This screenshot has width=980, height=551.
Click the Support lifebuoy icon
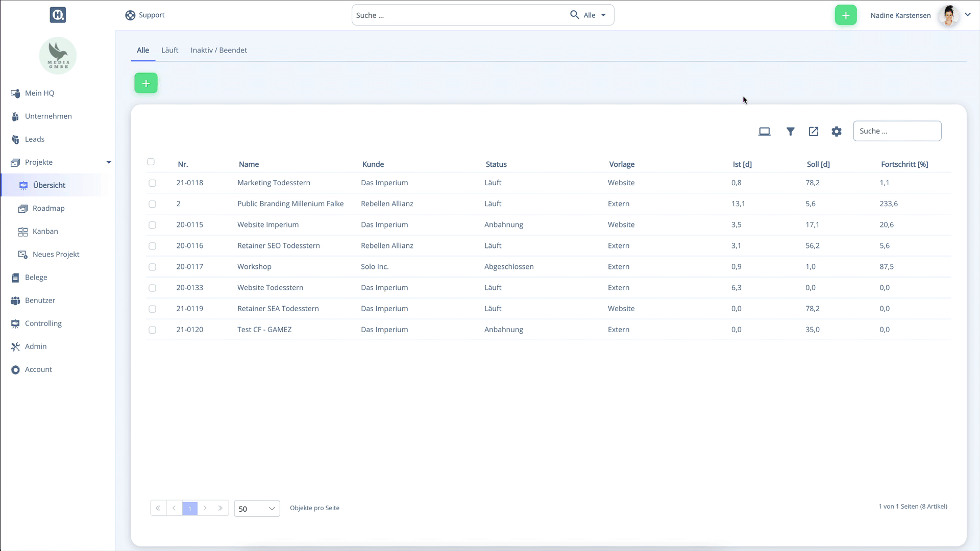coord(130,15)
